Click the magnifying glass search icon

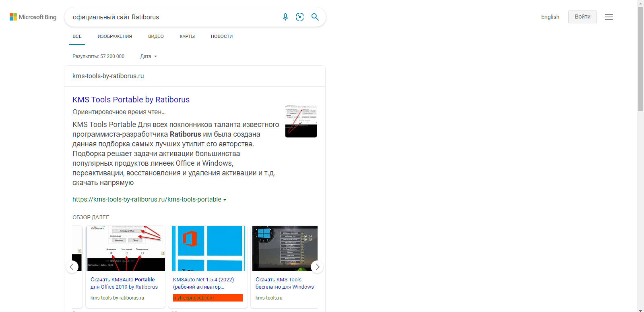pos(315,17)
